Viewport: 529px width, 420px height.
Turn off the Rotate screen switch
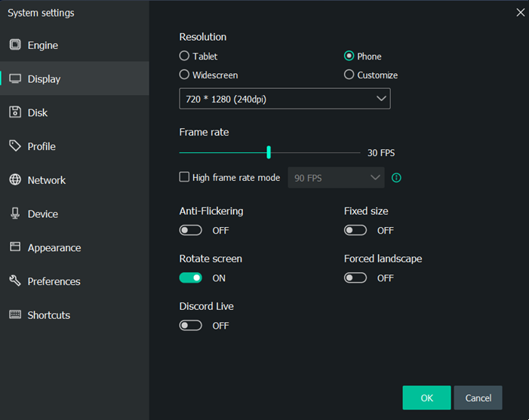click(191, 277)
